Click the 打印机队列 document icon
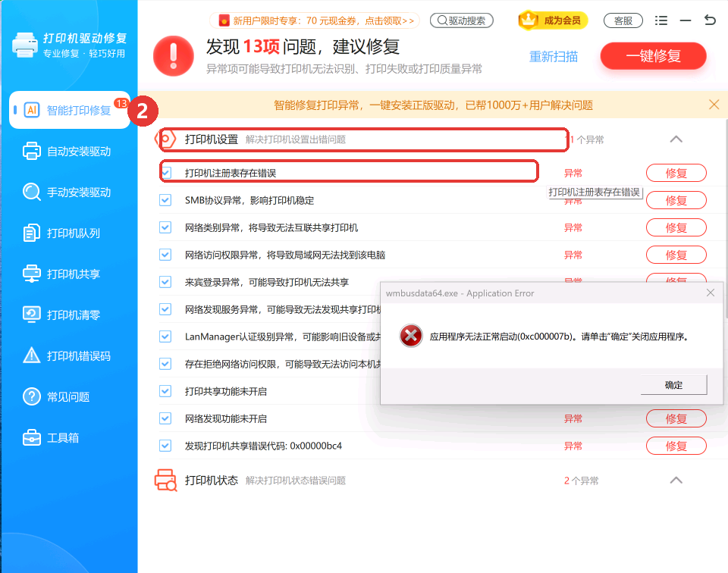 (x=32, y=233)
